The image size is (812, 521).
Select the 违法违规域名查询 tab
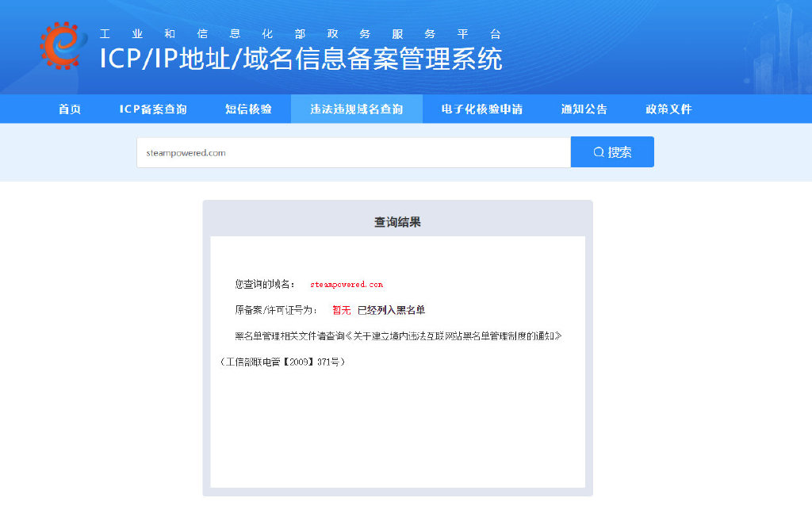[x=357, y=109]
